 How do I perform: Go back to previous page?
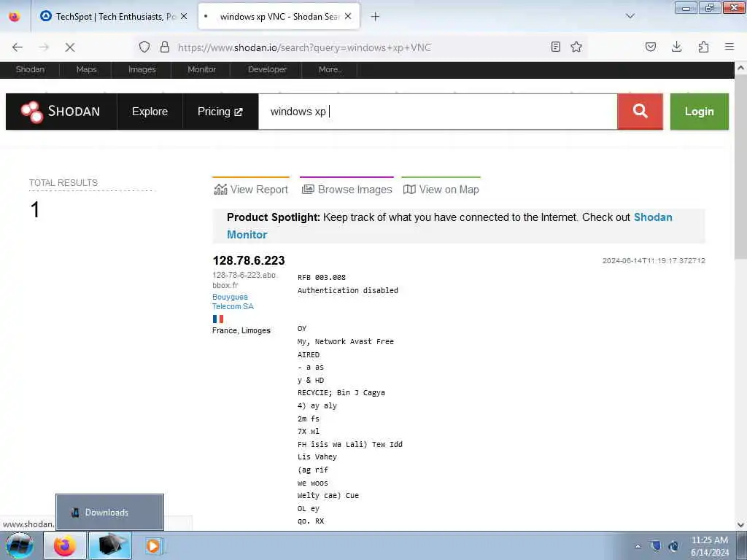pos(18,47)
